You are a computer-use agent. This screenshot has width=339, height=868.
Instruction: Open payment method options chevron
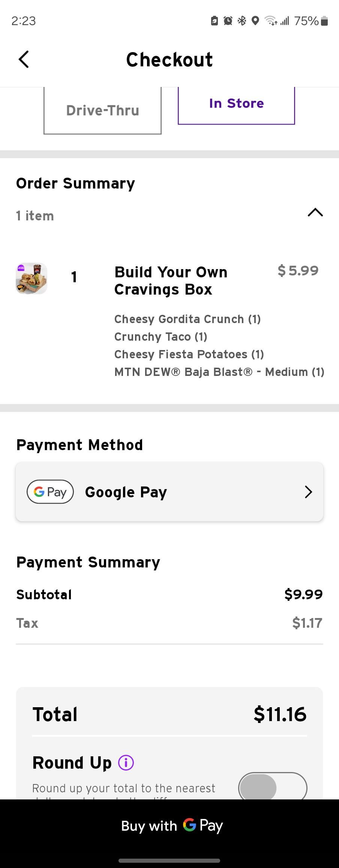[x=308, y=492]
